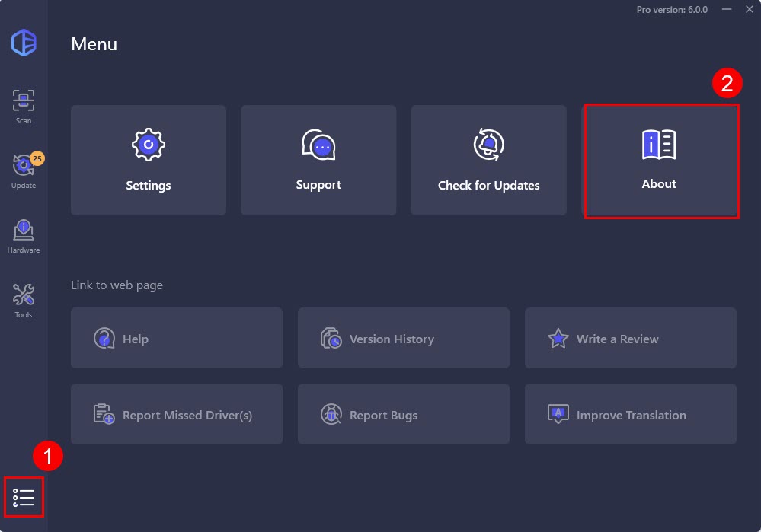This screenshot has width=761, height=532.
Task: Open the Scan sidebar icon
Action: [24, 106]
